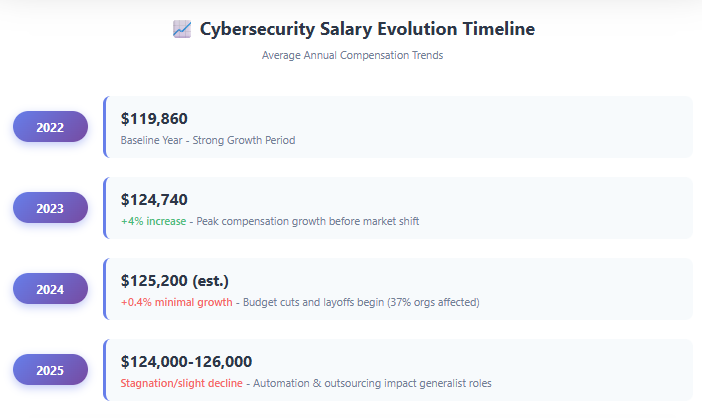Select the 2024 year badge
The width and height of the screenshot is (702, 418).
click(x=50, y=289)
